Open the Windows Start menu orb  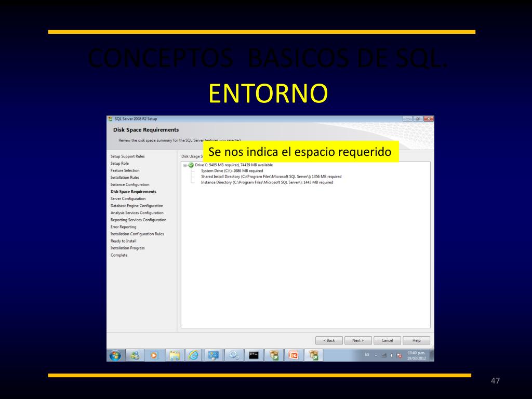115,355
